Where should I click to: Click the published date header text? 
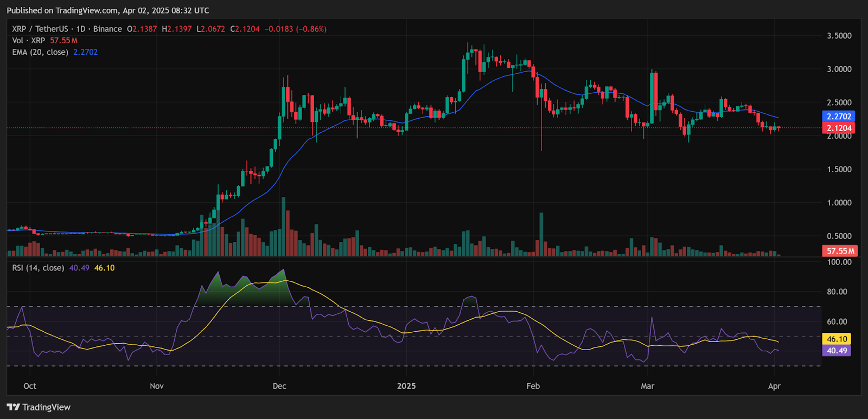coord(108,10)
